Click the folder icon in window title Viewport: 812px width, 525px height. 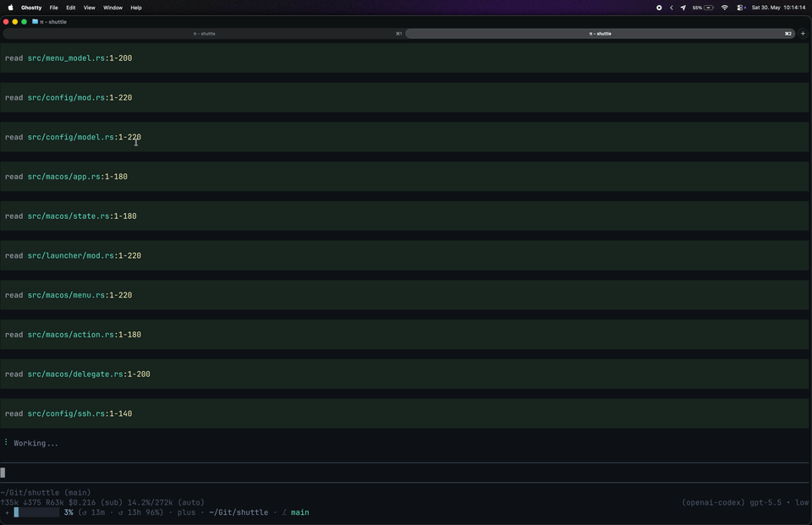point(36,22)
